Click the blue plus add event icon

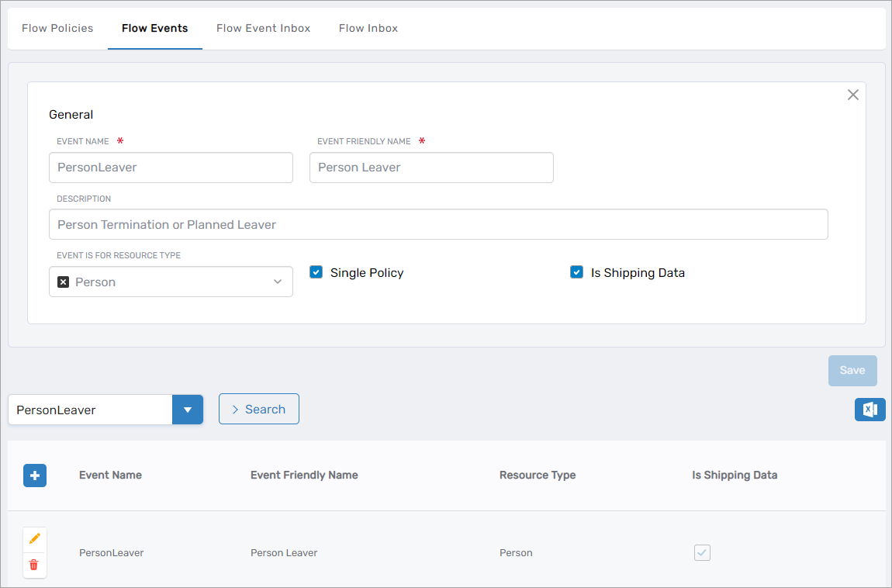click(x=35, y=476)
